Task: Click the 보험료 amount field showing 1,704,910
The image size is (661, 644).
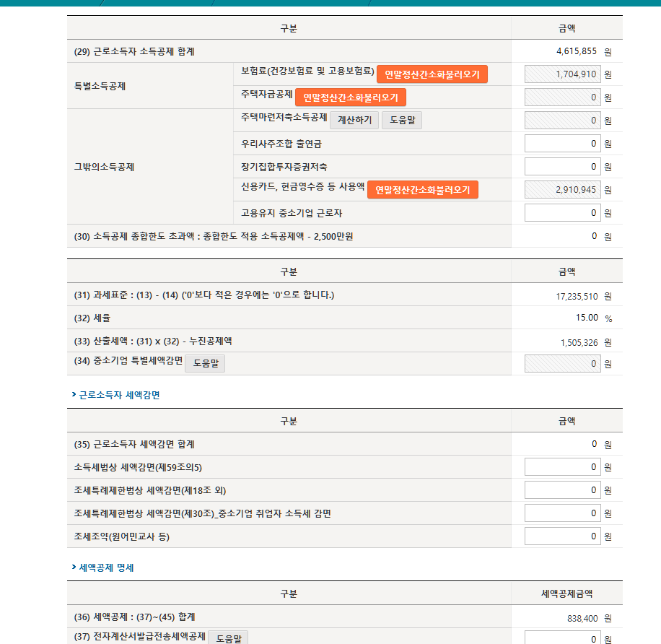Action: [562, 74]
